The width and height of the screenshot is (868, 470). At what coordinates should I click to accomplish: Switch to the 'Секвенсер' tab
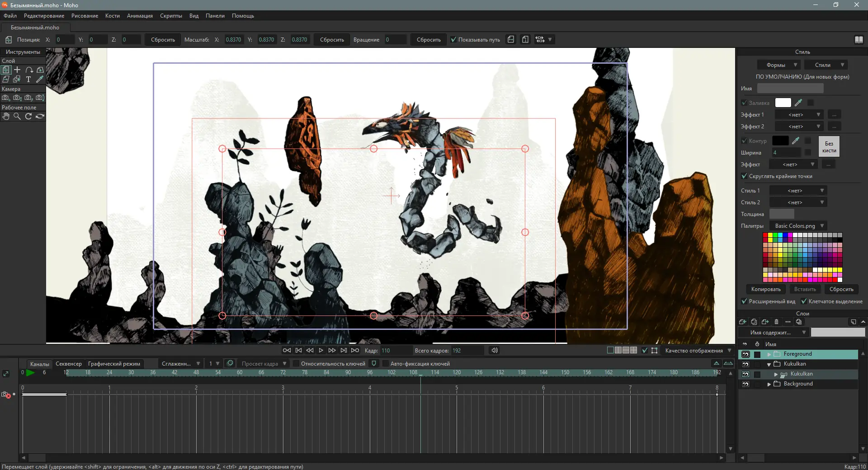pyautogui.click(x=69, y=364)
